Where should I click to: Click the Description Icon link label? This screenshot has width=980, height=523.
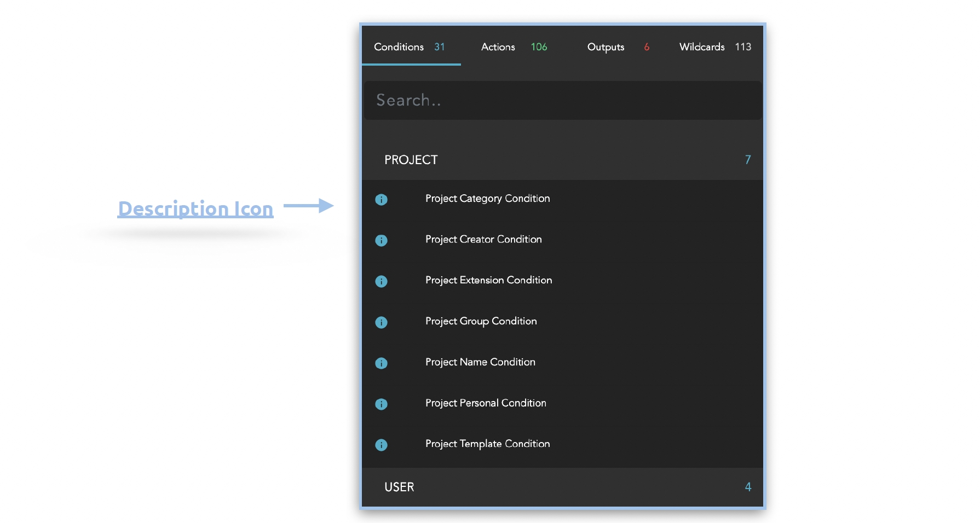pos(195,209)
